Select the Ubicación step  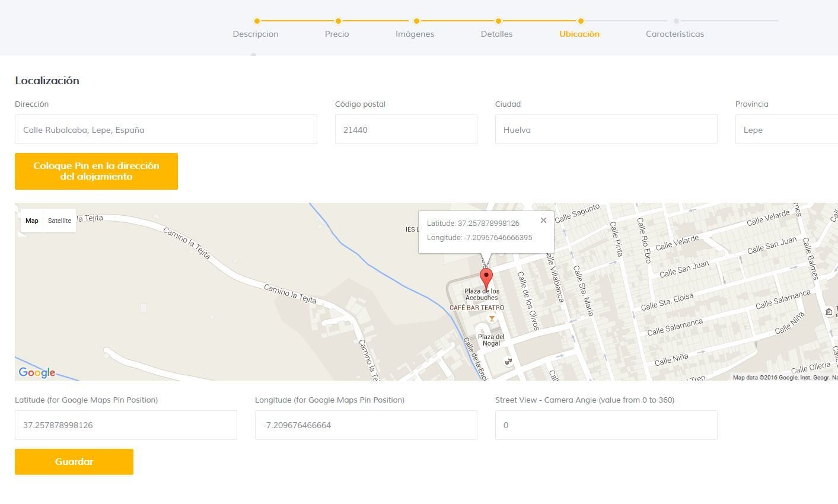579,34
